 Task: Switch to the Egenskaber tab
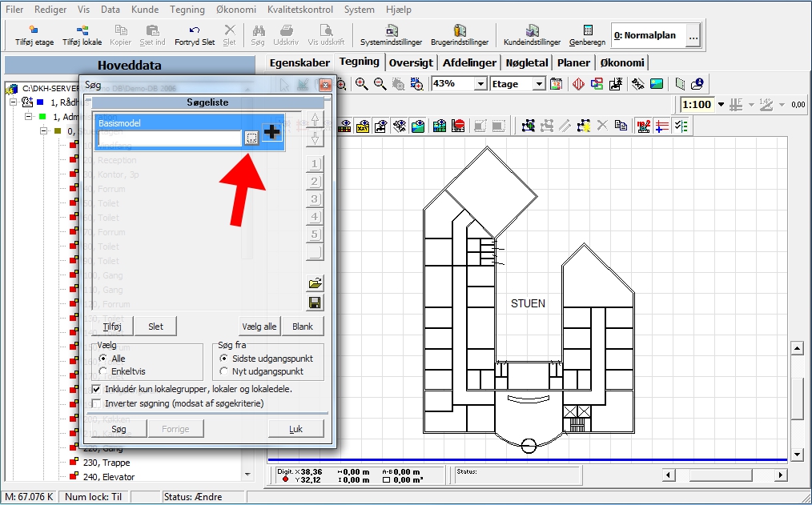[299, 62]
